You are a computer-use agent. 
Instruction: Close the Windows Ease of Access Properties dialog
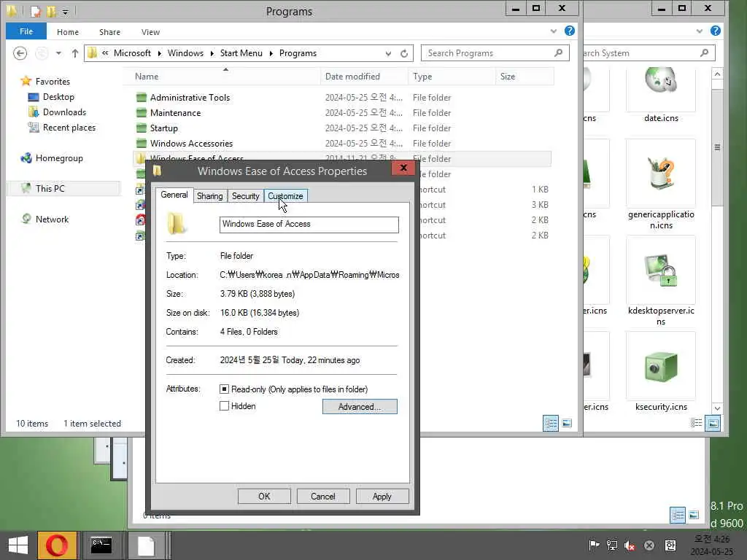pyautogui.click(x=403, y=168)
